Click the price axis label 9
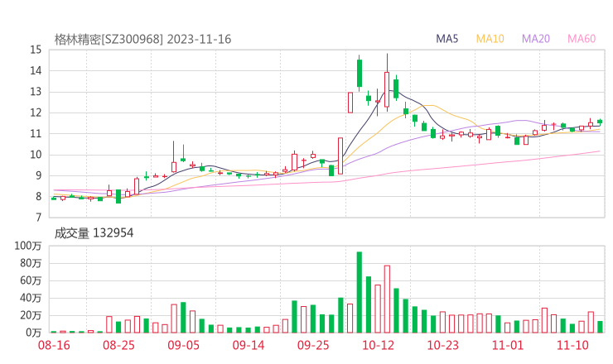The height and width of the screenshot is (364, 613). click(x=38, y=175)
